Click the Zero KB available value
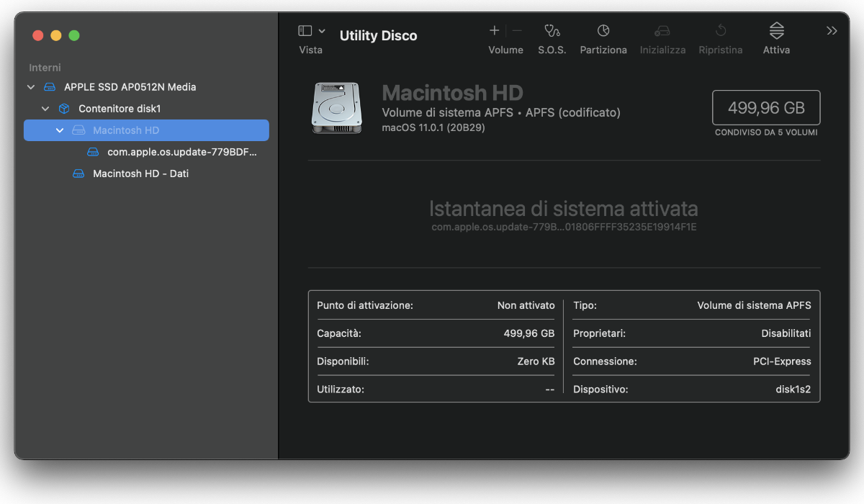This screenshot has height=504, width=864. tap(536, 361)
